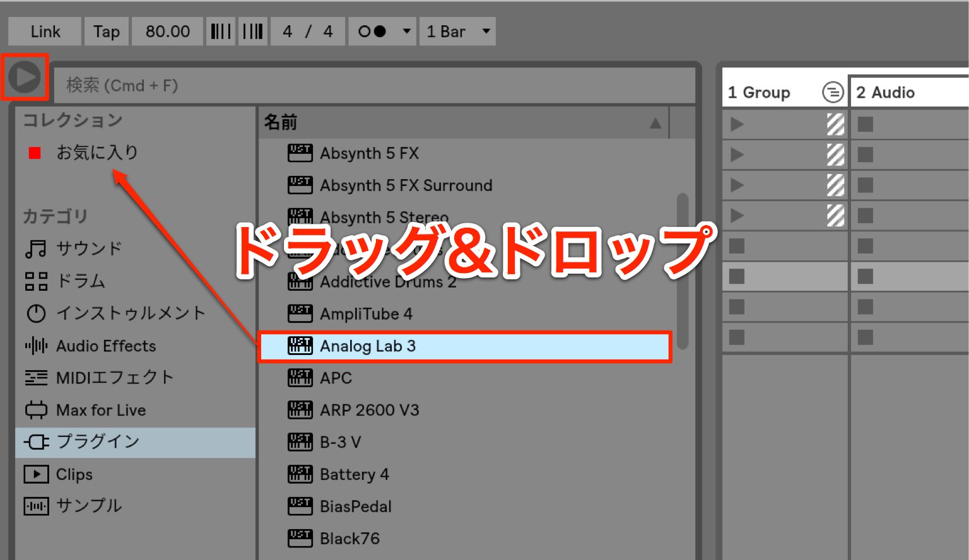Select time signature denominator 4

coord(328,32)
